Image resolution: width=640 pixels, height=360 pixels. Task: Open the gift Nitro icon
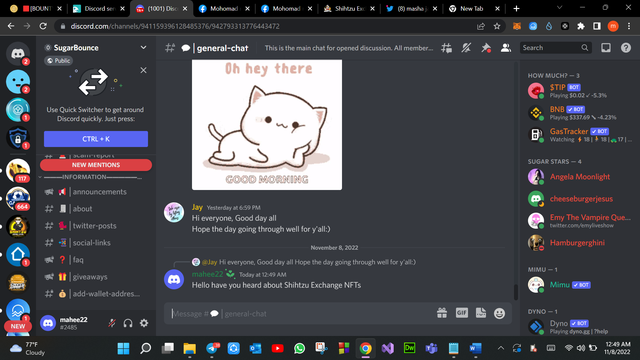[x=442, y=313]
